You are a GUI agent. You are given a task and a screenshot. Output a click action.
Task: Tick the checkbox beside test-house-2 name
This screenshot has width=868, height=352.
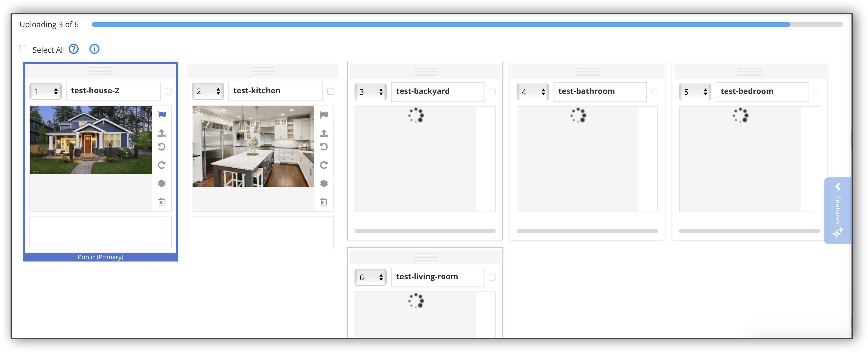168,91
